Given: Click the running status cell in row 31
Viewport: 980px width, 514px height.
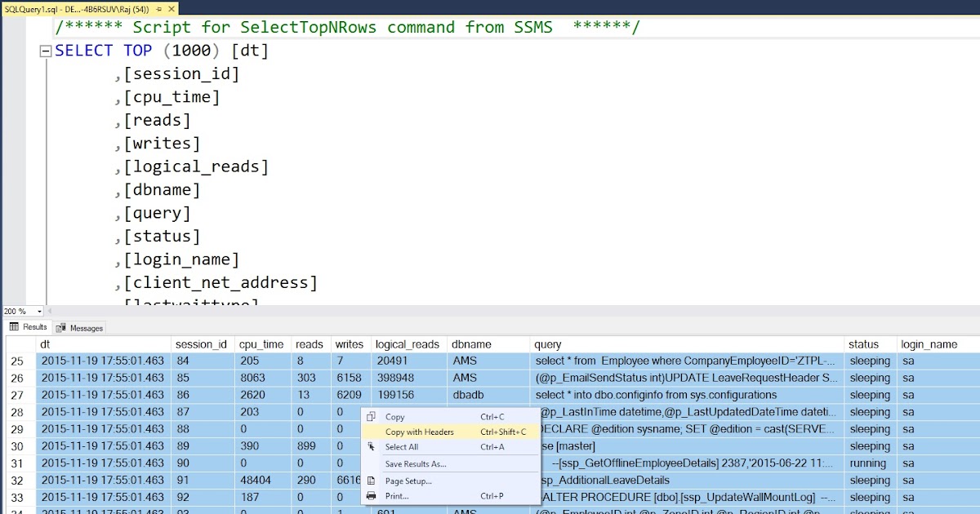Looking at the screenshot, I should (867, 463).
